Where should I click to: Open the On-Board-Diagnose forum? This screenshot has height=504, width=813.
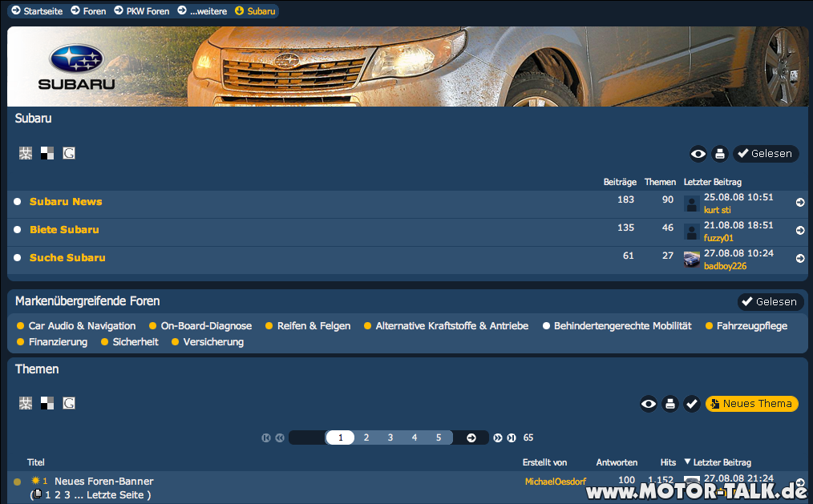coord(206,326)
